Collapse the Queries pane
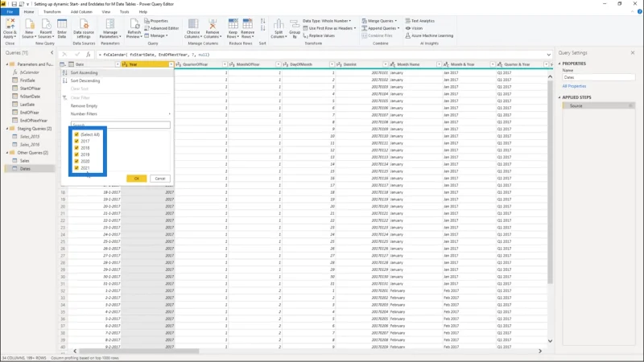The width and height of the screenshot is (644, 362). click(52, 53)
